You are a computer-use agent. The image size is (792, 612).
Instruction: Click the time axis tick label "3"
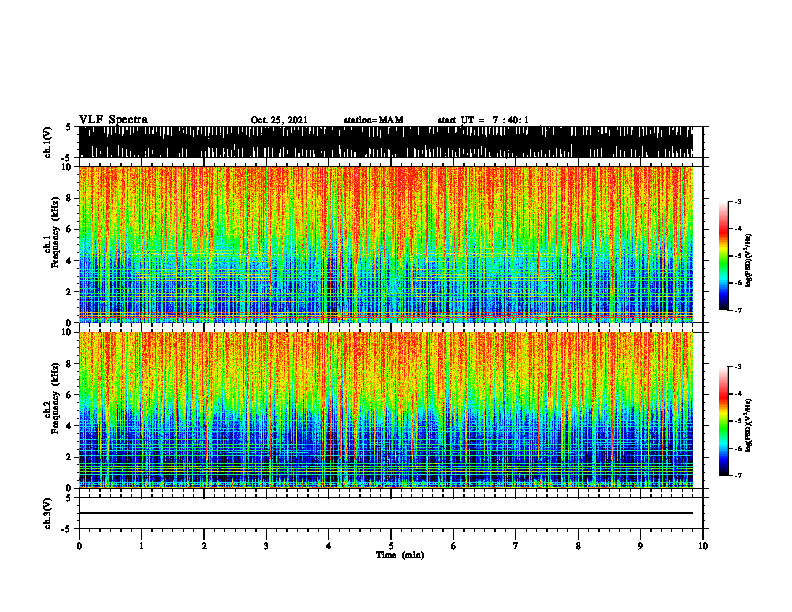tap(266, 546)
